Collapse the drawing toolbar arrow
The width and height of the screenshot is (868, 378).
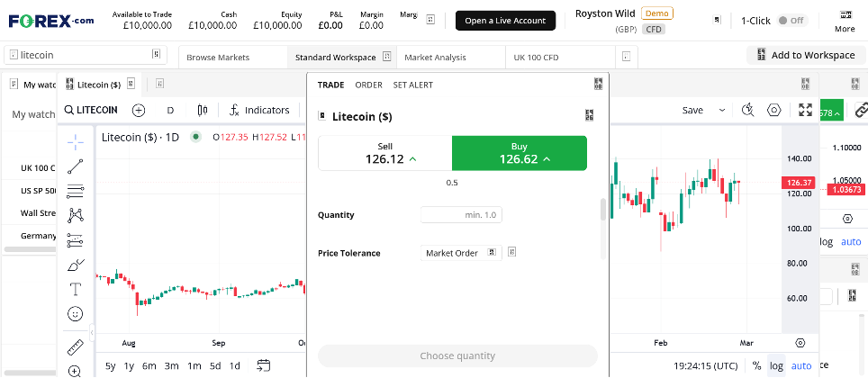[x=92, y=333]
